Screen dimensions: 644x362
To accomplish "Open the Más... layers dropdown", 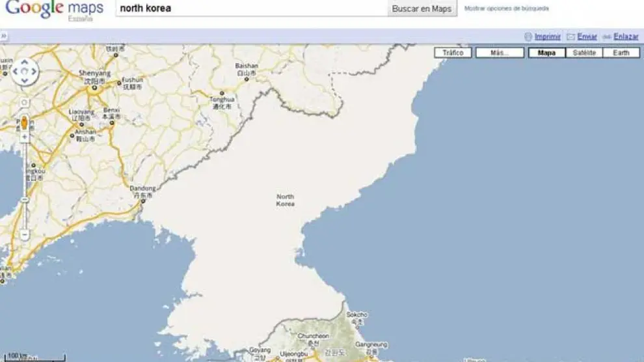I will [499, 53].
